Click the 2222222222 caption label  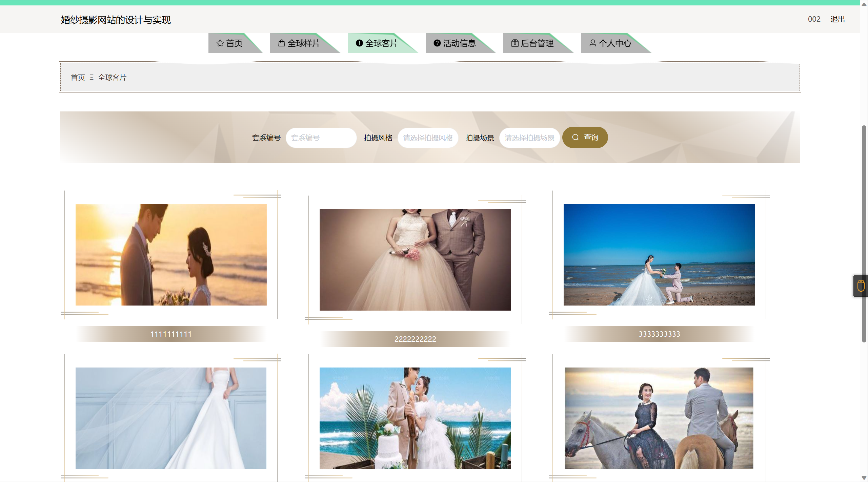pyautogui.click(x=415, y=339)
